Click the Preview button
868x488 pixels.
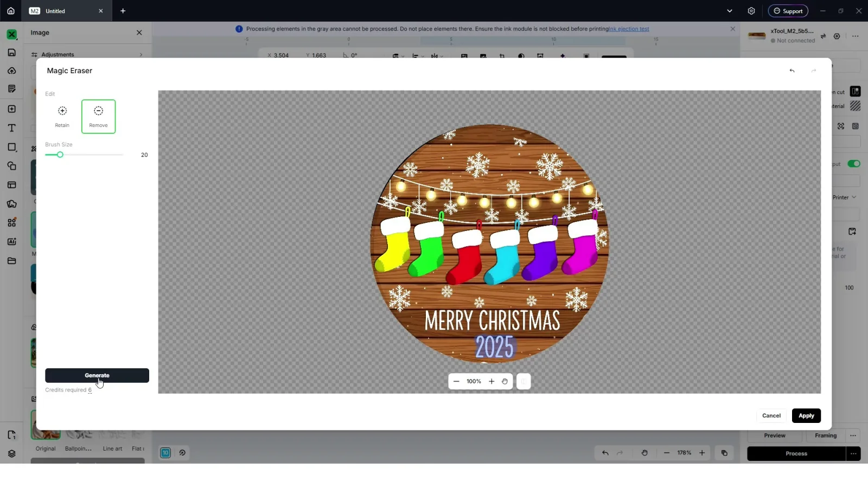[x=775, y=435]
